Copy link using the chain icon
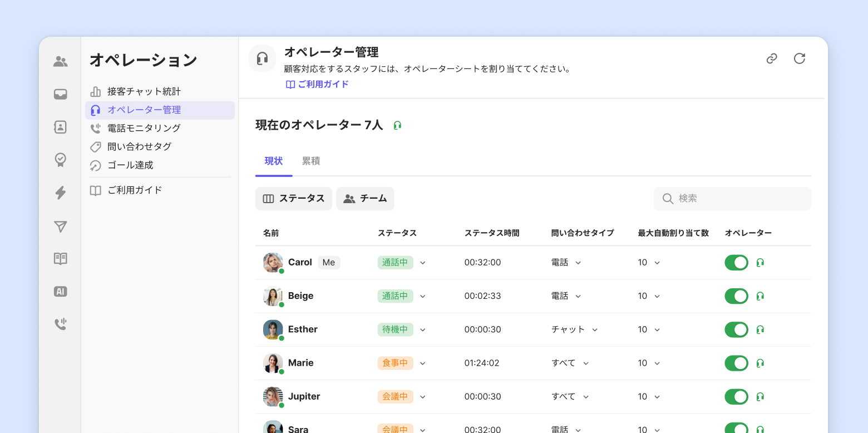868x433 pixels. (771, 58)
